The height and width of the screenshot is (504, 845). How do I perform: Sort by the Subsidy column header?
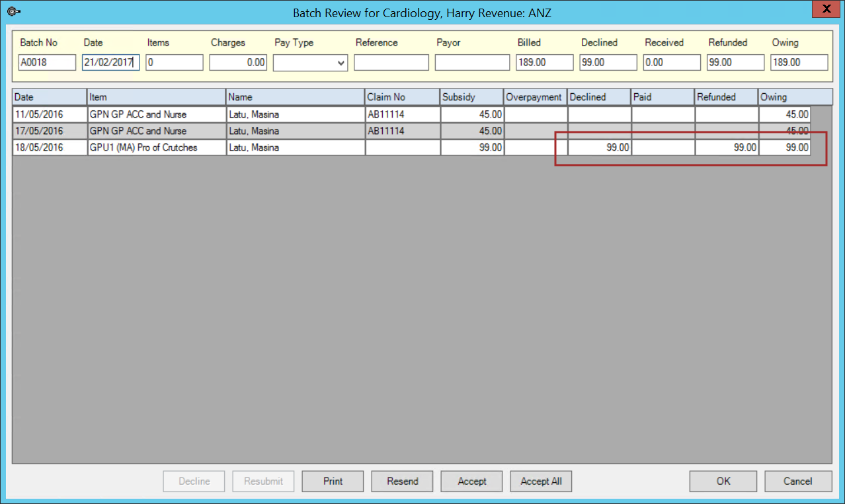472,97
